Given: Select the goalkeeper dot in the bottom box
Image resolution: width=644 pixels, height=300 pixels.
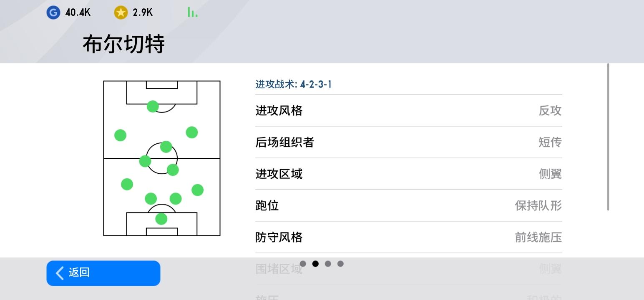Looking at the screenshot, I should (161, 219).
